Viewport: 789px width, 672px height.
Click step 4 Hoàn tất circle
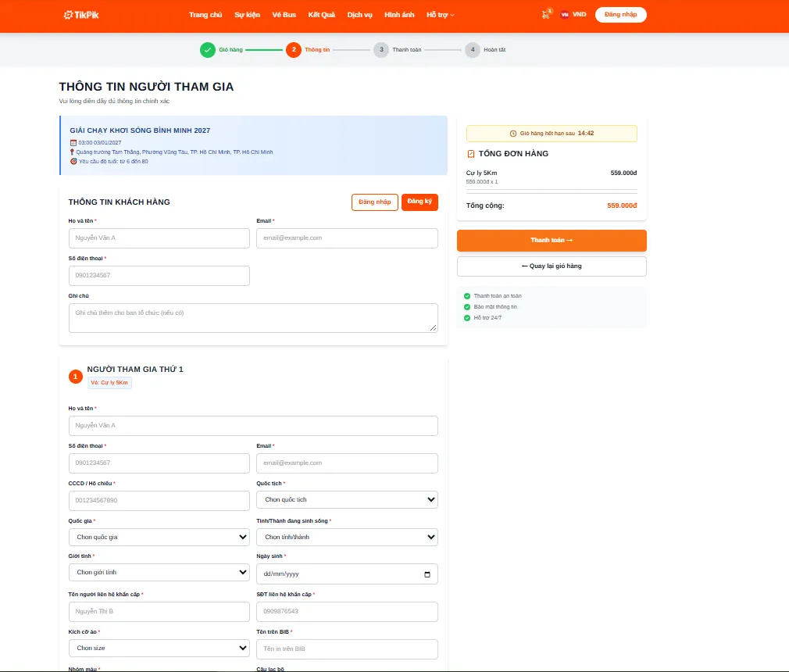coord(473,50)
